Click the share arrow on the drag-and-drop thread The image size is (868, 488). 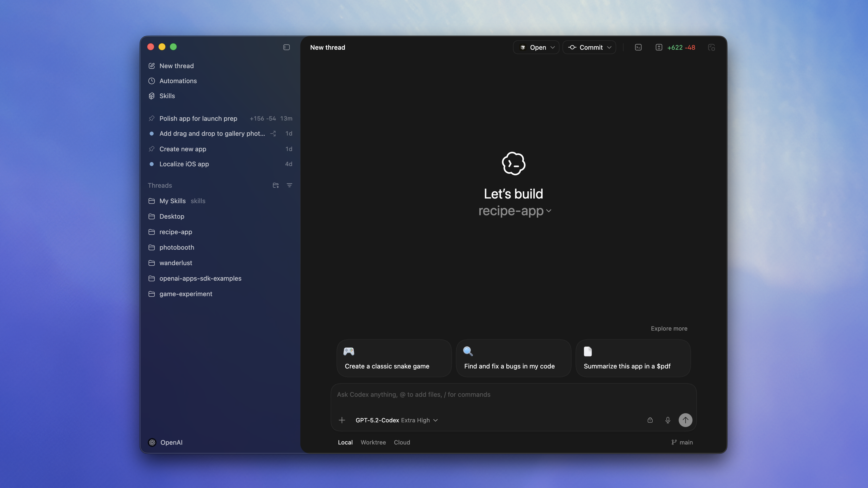point(273,133)
